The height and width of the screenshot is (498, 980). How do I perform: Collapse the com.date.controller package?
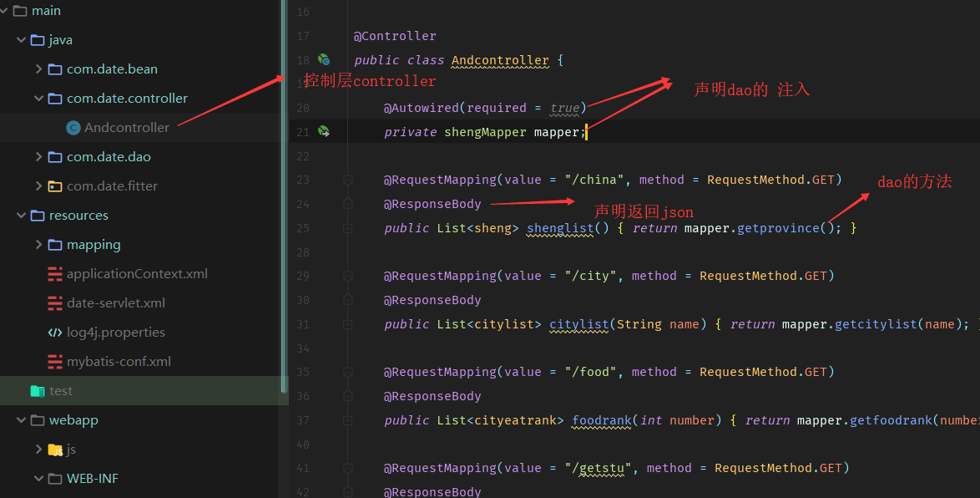pos(38,99)
